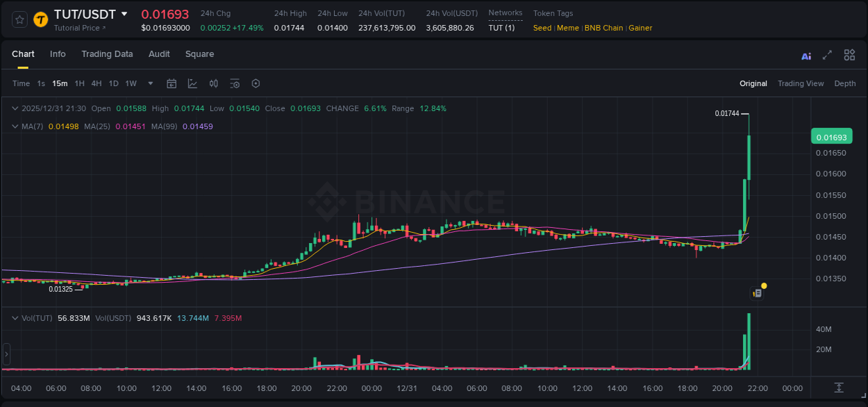Collapse the Vol(TUT) volume panel
Screen dimensions: 868x407
(x=15, y=316)
